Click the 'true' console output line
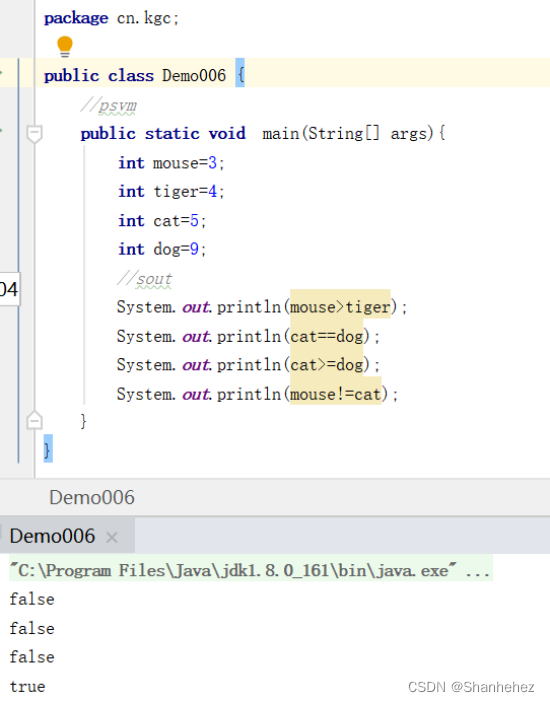This screenshot has width=550, height=702. [28, 686]
